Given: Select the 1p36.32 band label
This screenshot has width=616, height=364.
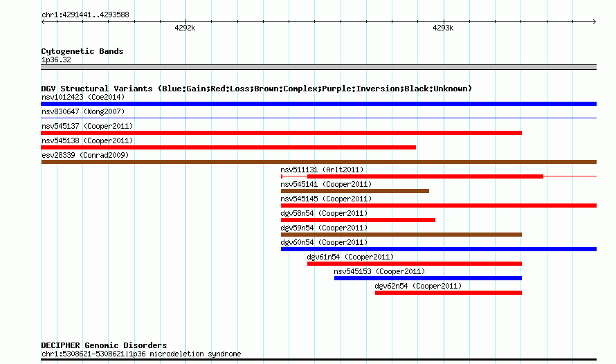Looking at the screenshot, I should [x=56, y=60].
